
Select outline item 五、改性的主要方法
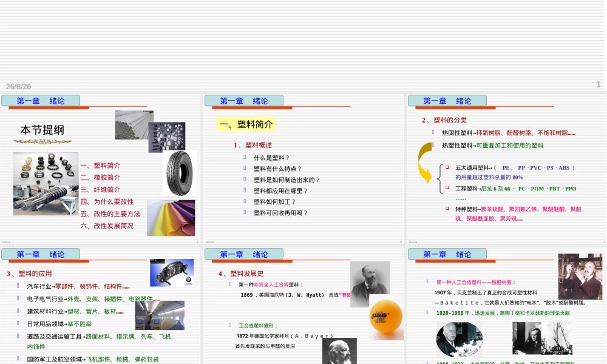coord(110,214)
